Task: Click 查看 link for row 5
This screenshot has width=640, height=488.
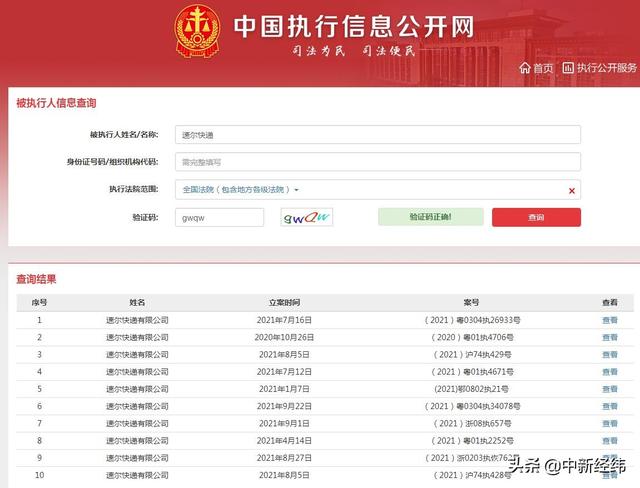Action: 610,389
